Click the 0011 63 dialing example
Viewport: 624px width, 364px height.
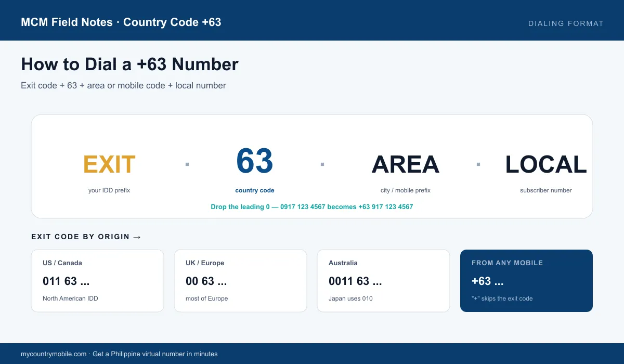point(355,281)
